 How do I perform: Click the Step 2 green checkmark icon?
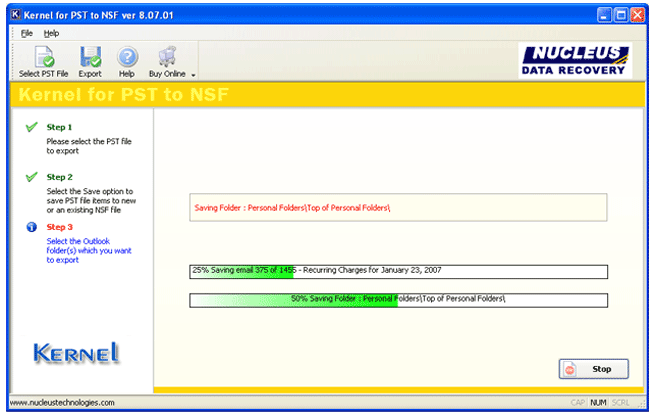(32, 177)
